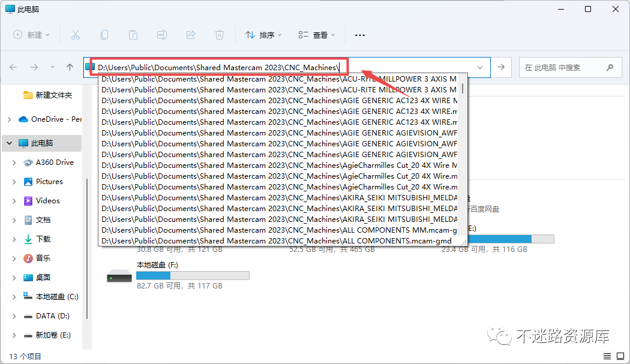Expand the Downloads (下载) tree node

(14, 239)
